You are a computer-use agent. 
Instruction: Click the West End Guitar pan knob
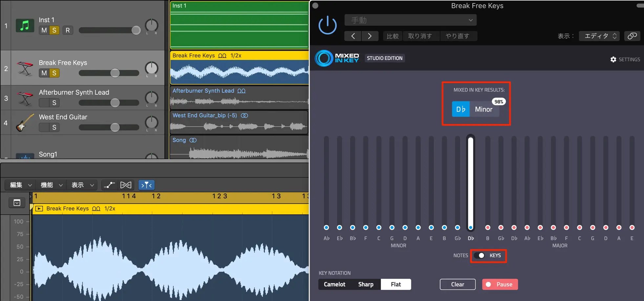click(152, 122)
